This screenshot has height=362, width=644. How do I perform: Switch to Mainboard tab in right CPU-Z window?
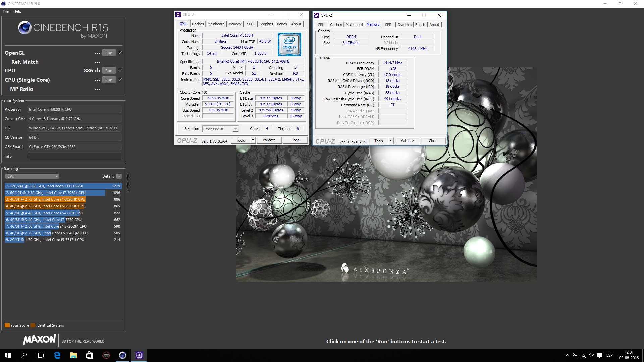coord(354,25)
